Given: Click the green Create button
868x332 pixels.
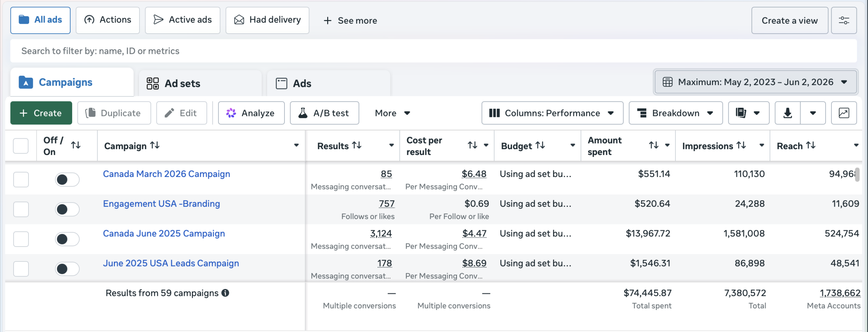Looking at the screenshot, I should click(41, 113).
